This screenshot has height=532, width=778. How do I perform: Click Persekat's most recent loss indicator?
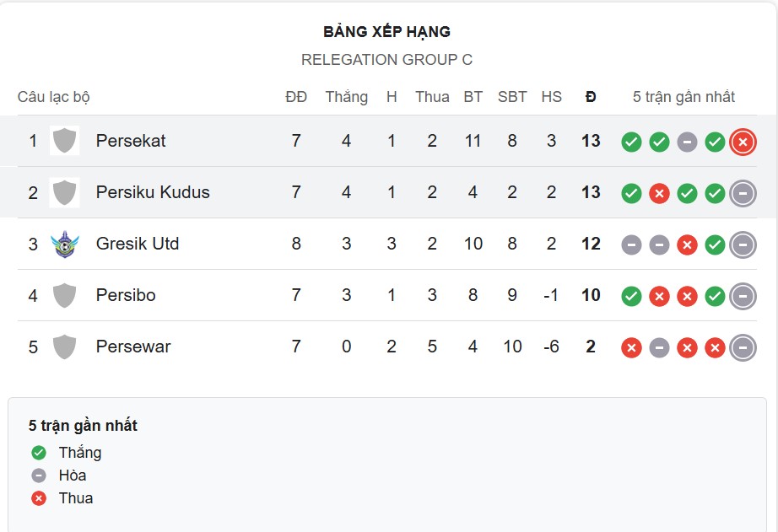point(741,141)
